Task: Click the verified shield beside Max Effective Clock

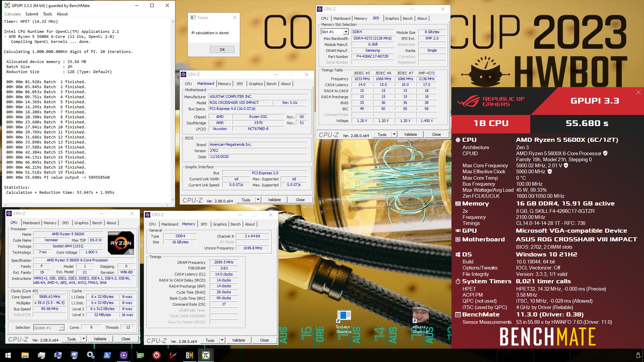Action: coord(550,172)
